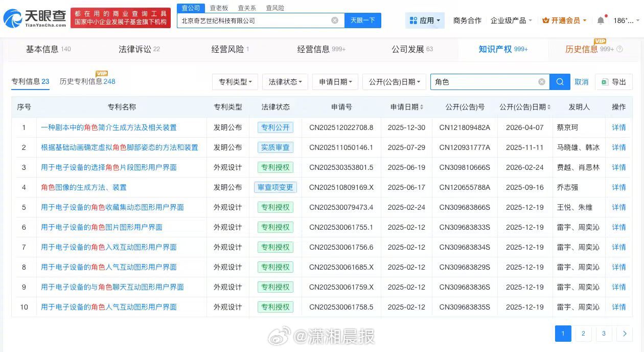
Task: Expand the 申请日期 filter dropdown
Action: pos(335,81)
